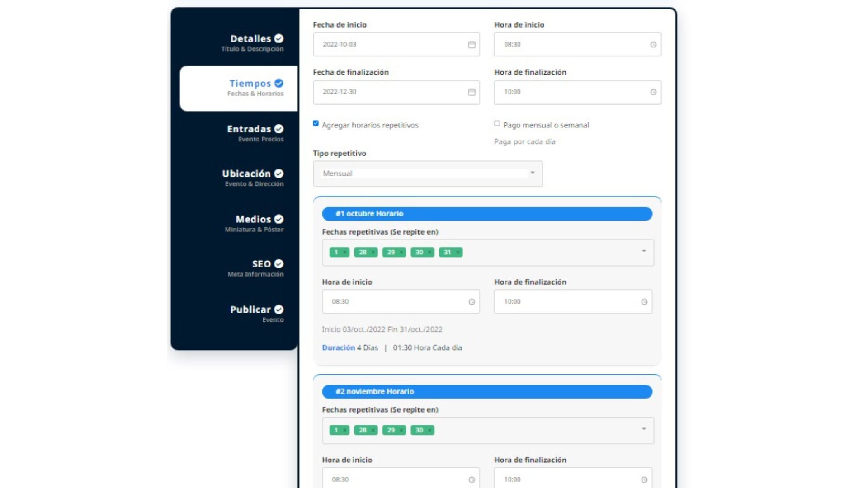
Task: Switch to Publicar Evento step
Action: click(256, 313)
